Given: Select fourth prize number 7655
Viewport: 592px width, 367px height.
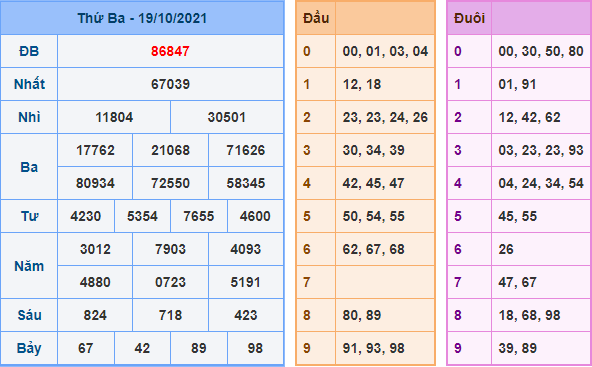Looking at the screenshot, I should [199, 216].
